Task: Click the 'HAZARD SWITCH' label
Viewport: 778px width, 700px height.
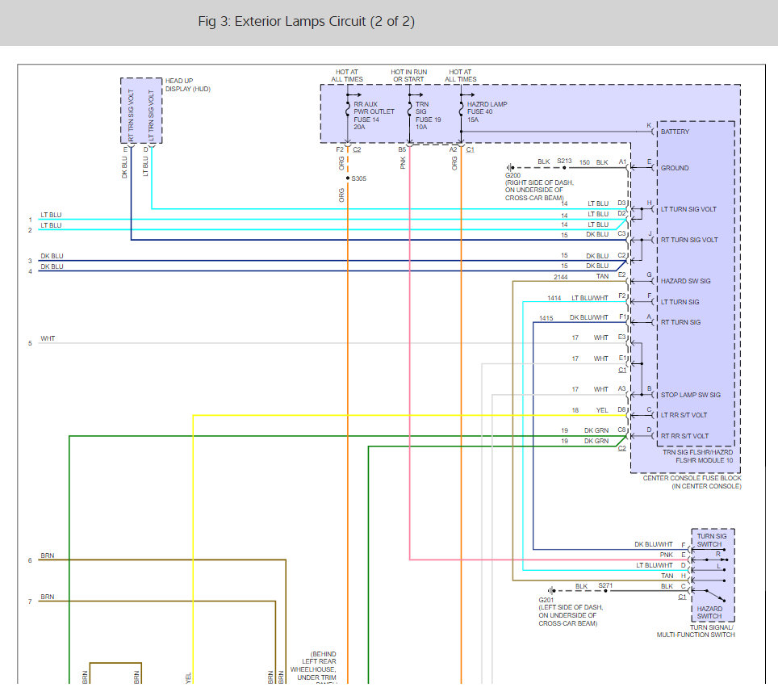Action: pos(709,613)
